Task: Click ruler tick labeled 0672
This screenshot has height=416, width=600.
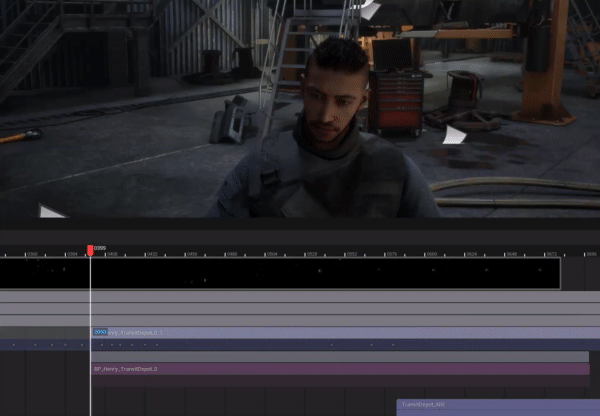Action: (x=551, y=254)
